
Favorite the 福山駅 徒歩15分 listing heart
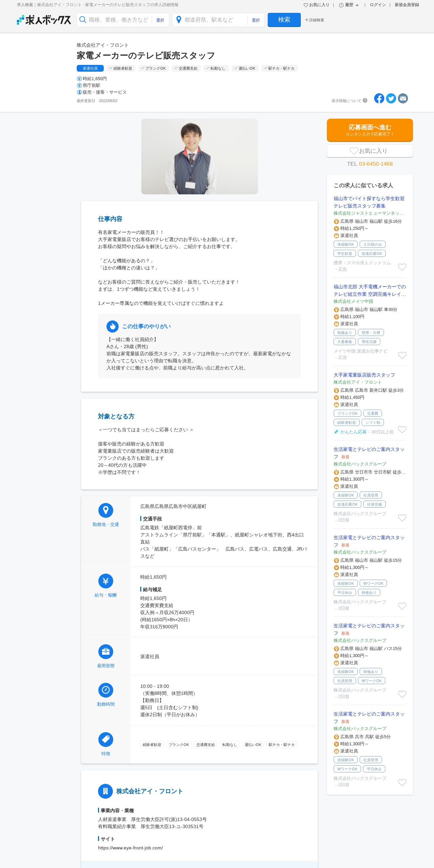(x=402, y=606)
